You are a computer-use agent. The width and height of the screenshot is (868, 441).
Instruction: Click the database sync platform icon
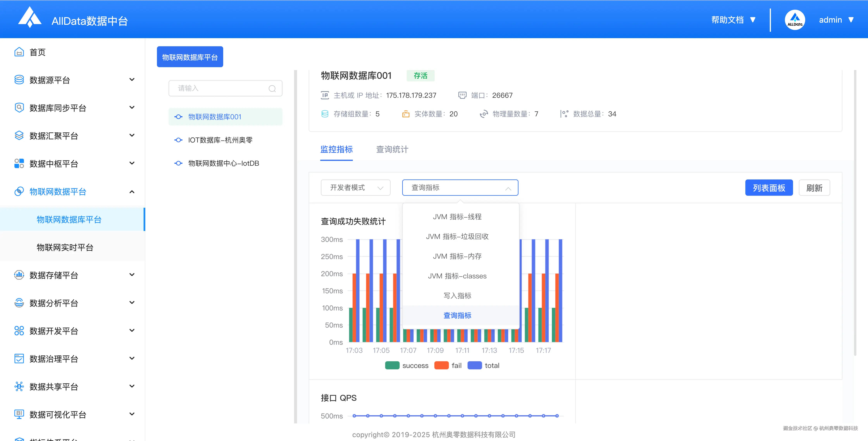pos(19,108)
